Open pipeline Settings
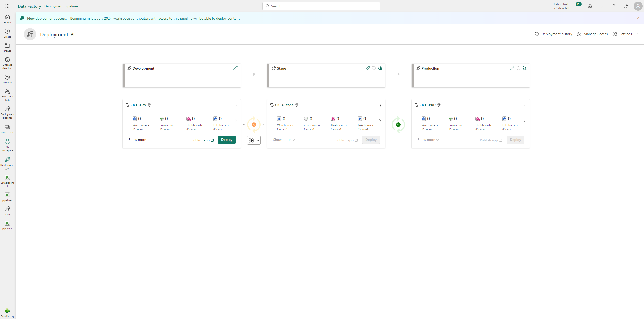Screen dimensions: 644x319 point(622,34)
